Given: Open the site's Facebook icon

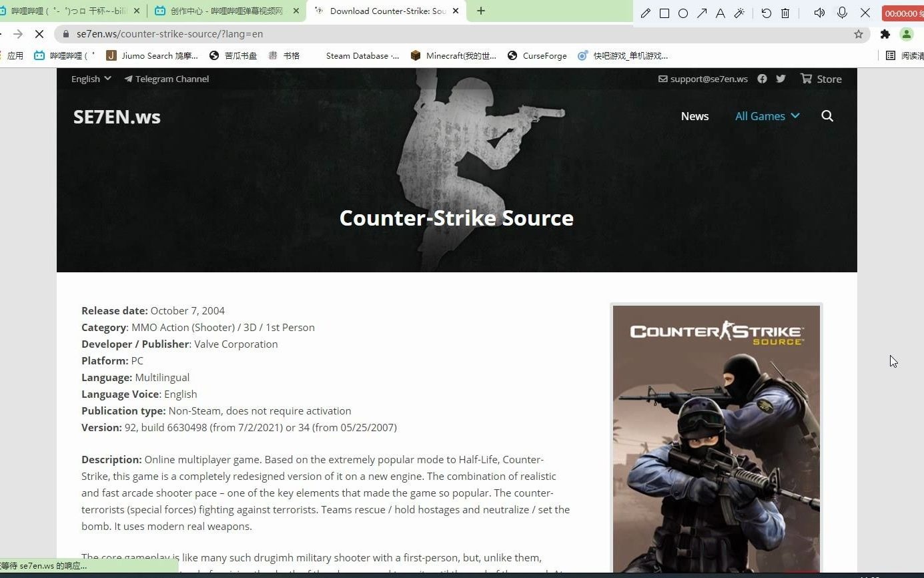Looking at the screenshot, I should point(762,79).
